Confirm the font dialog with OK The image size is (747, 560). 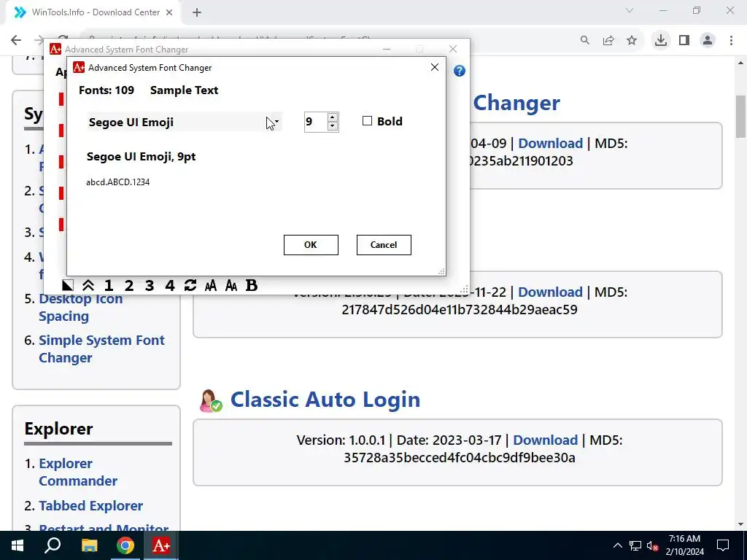(311, 245)
